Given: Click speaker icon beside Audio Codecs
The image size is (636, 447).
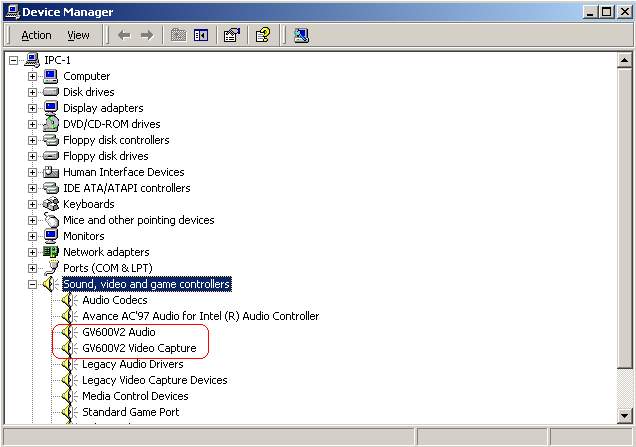Looking at the screenshot, I should 69,300.
